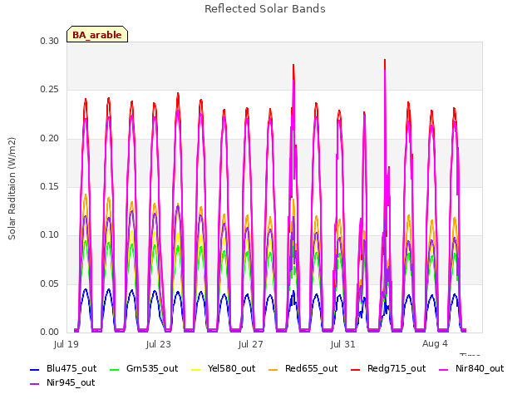Click the Yel580_out yellow legend swatch
This screenshot has width=532, height=399.
[196, 369]
